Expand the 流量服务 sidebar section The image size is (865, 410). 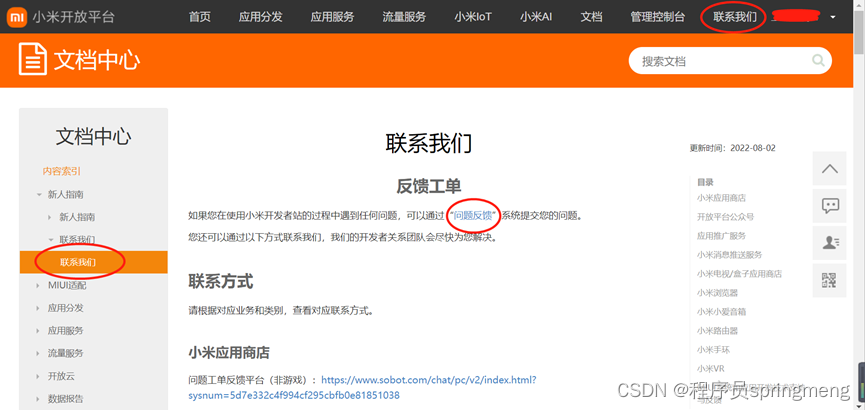(38, 353)
